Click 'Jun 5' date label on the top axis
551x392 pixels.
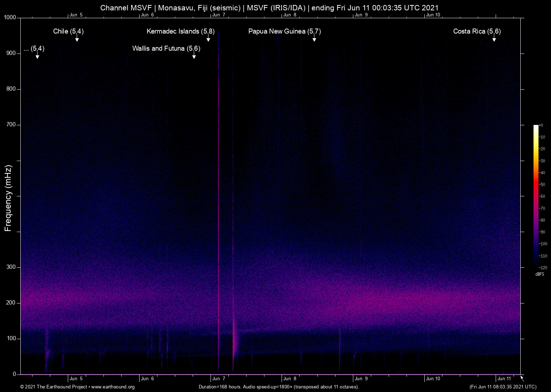[x=76, y=15]
